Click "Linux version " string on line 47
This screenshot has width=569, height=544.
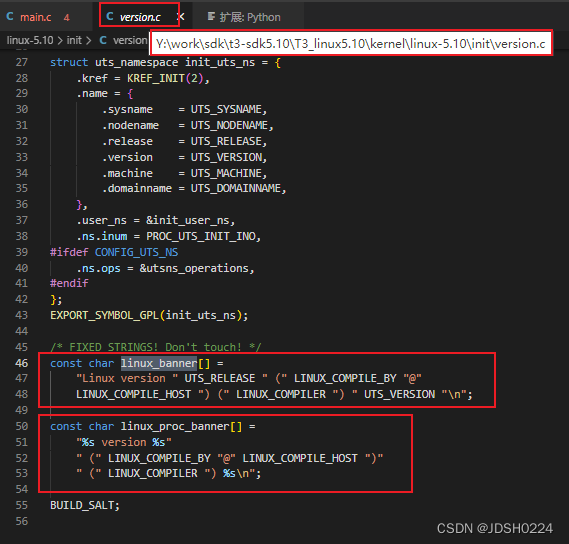[127, 378]
